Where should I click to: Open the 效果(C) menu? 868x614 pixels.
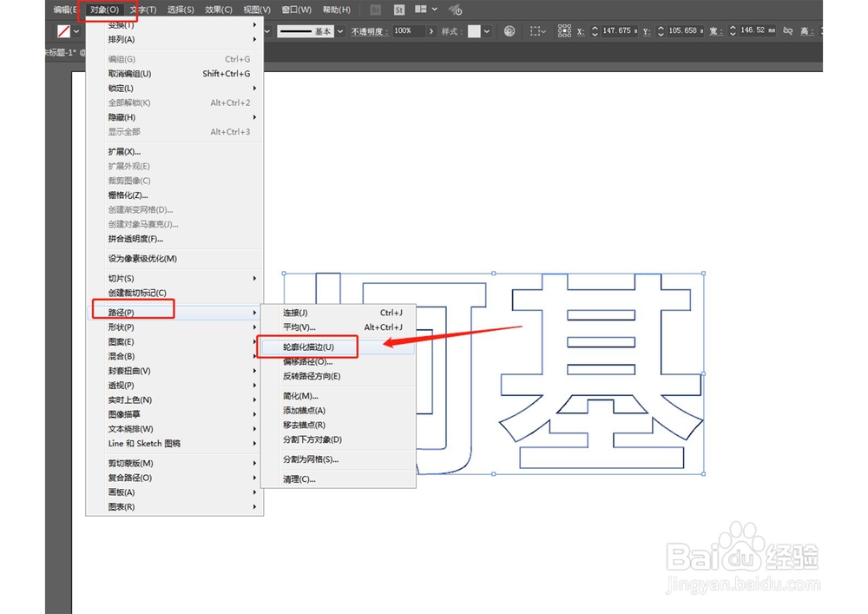(219, 10)
